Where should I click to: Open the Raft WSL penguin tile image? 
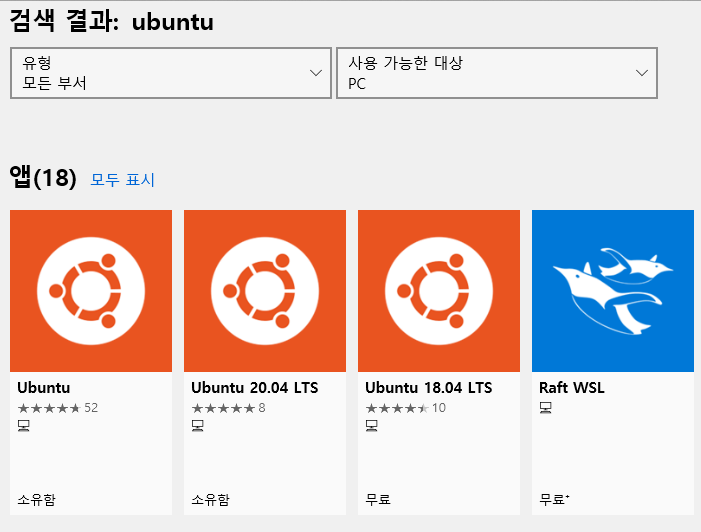pos(612,291)
